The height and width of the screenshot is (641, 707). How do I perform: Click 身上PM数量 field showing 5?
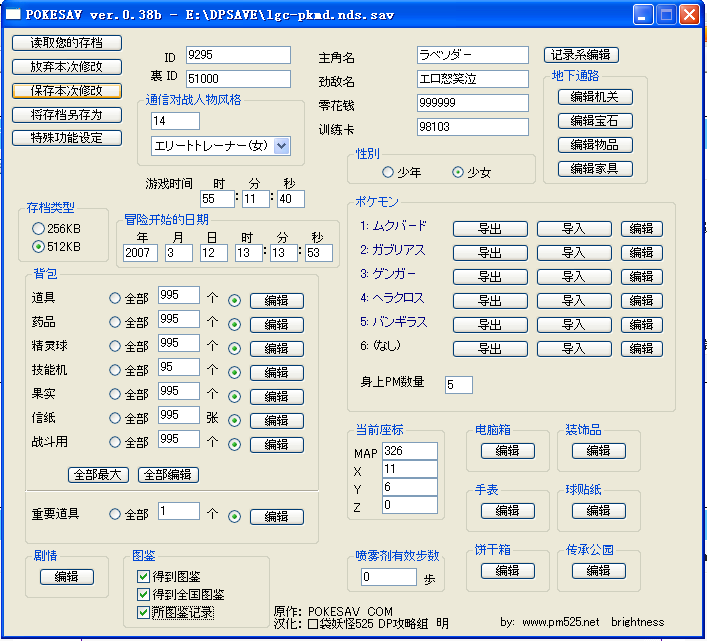click(x=459, y=385)
